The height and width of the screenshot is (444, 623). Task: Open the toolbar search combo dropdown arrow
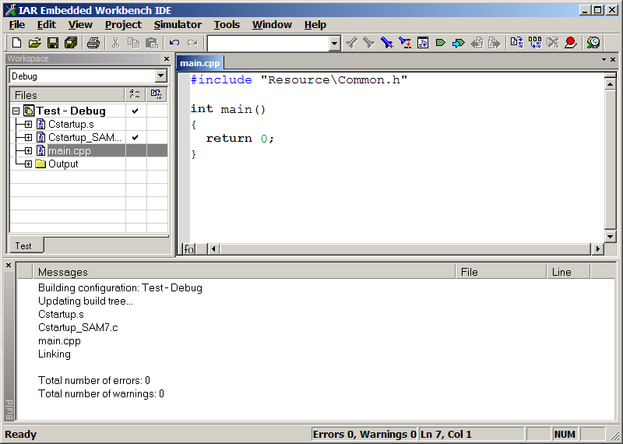pos(335,43)
